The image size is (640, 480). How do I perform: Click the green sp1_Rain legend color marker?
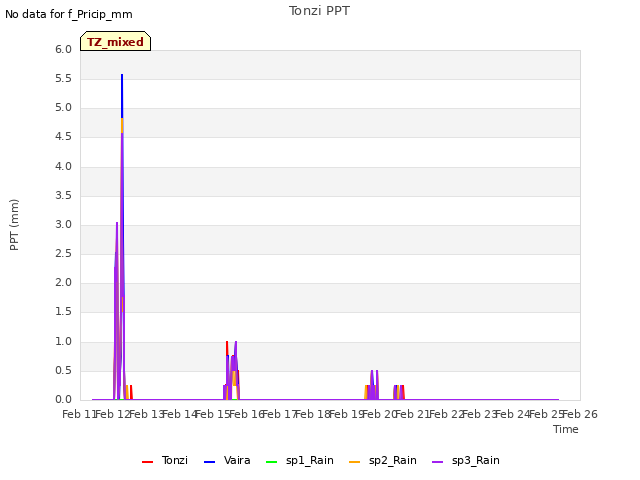pyautogui.click(x=271, y=462)
